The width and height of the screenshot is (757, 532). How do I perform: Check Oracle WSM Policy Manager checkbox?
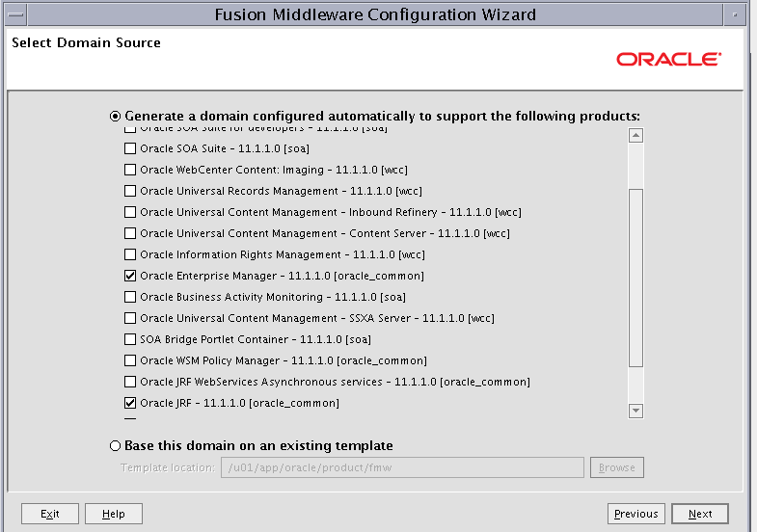[x=130, y=360]
